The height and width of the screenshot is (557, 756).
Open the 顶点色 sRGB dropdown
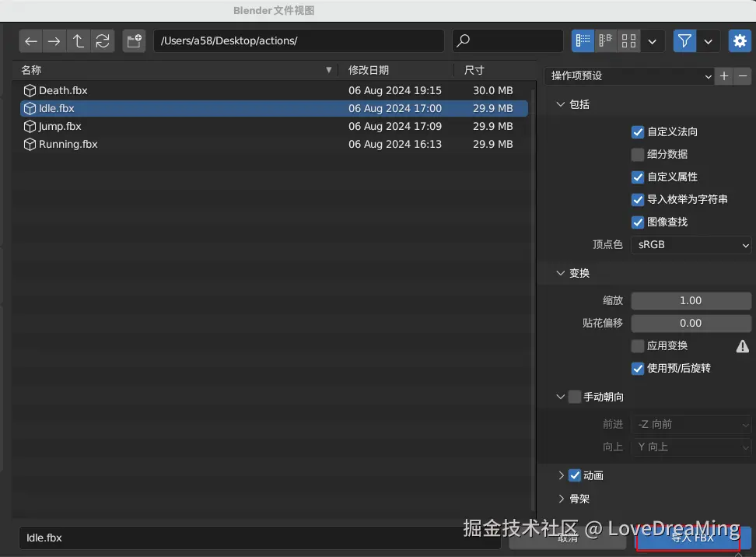[691, 245]
